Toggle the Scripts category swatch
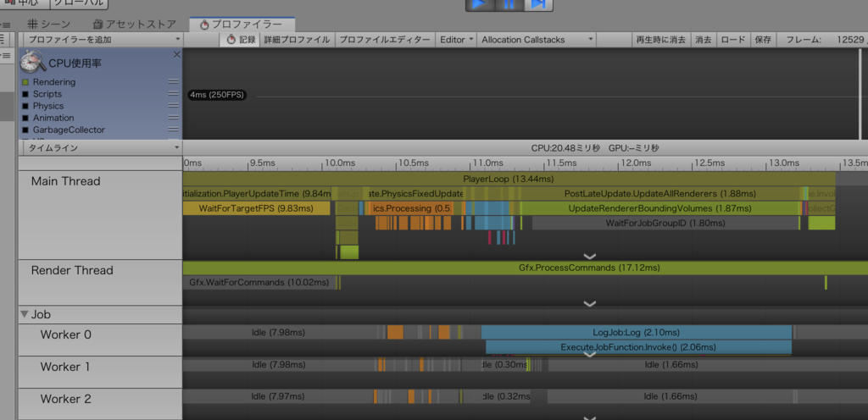Image resolution: width=868 pixels, height=420 pixels. pyautogui.click(x=25, y=94)
